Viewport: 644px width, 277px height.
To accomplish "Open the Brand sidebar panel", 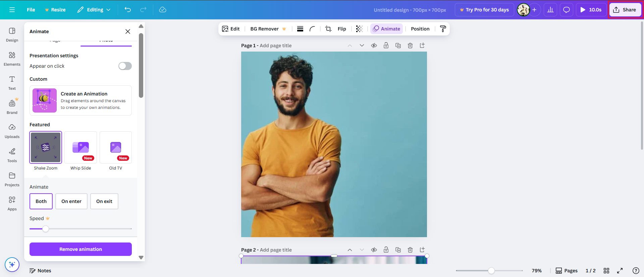I will (12, 107).
